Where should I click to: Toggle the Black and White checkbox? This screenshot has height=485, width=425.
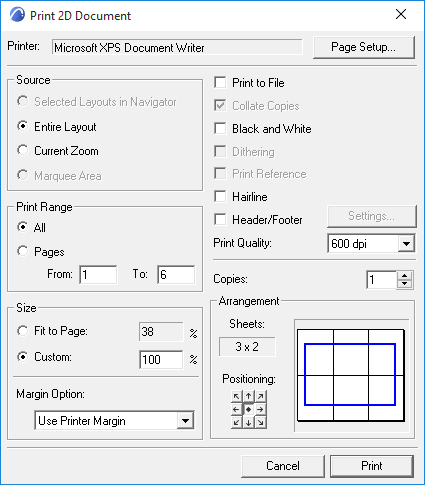point(220,128)
